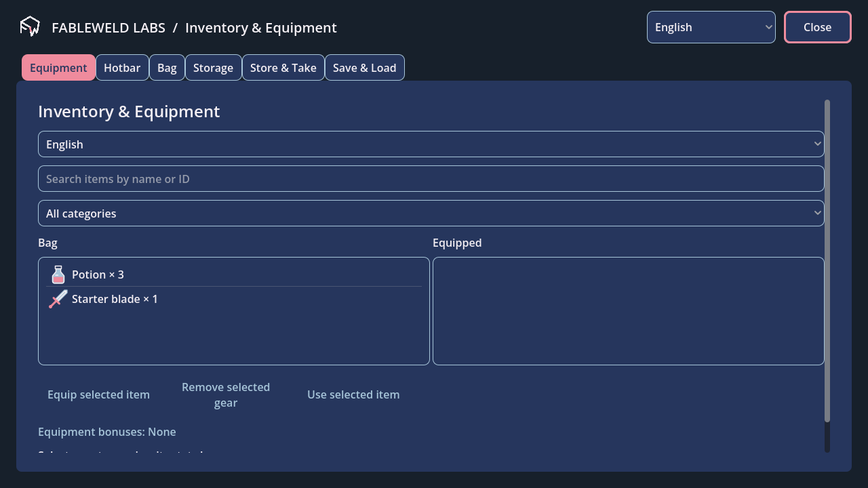Open the header English language dropdown

711,27
